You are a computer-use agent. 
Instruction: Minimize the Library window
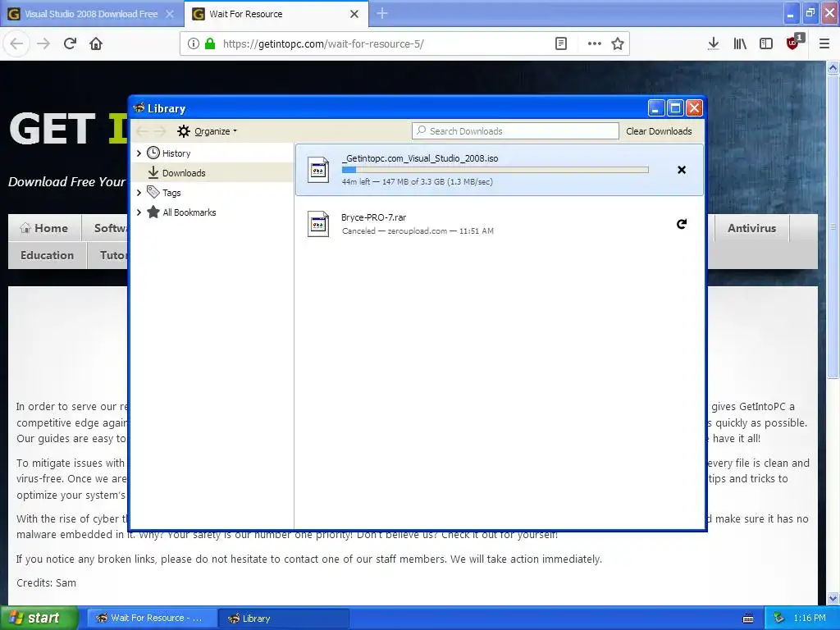656,108
